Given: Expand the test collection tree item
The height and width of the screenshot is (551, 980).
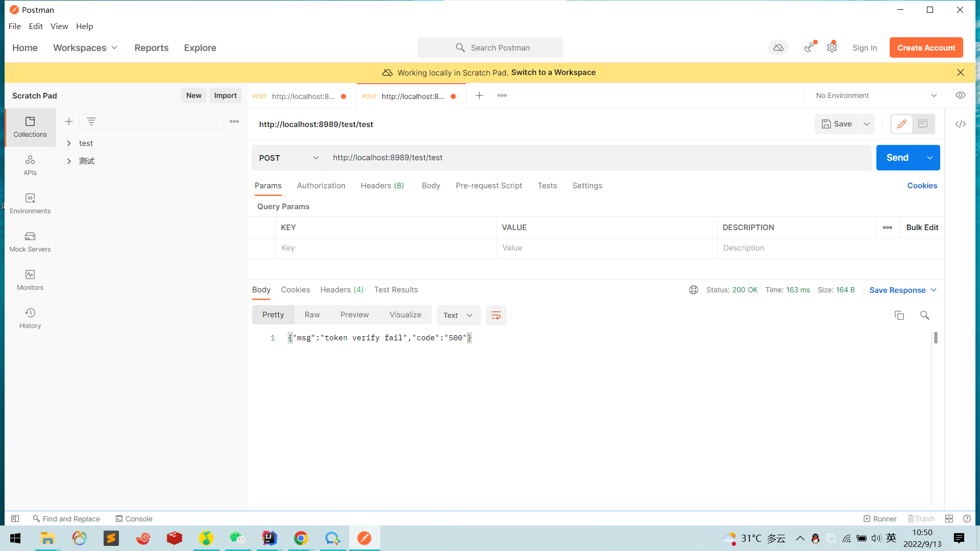Looking at the screenshot, I should [x=67, y=143].
